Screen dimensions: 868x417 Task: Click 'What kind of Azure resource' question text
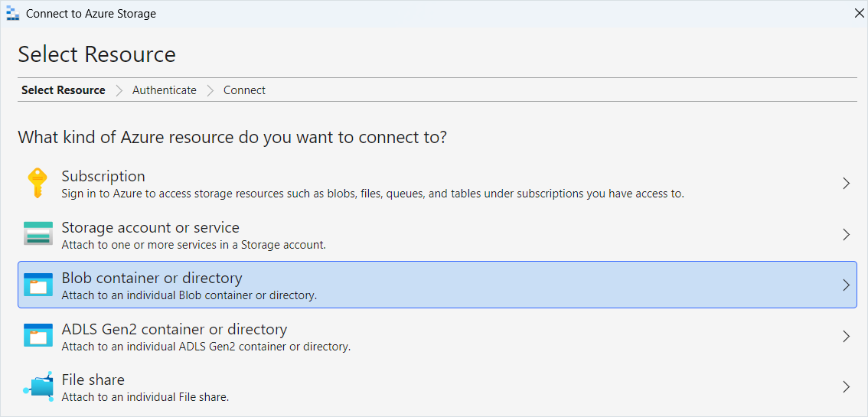click(233, 137)
